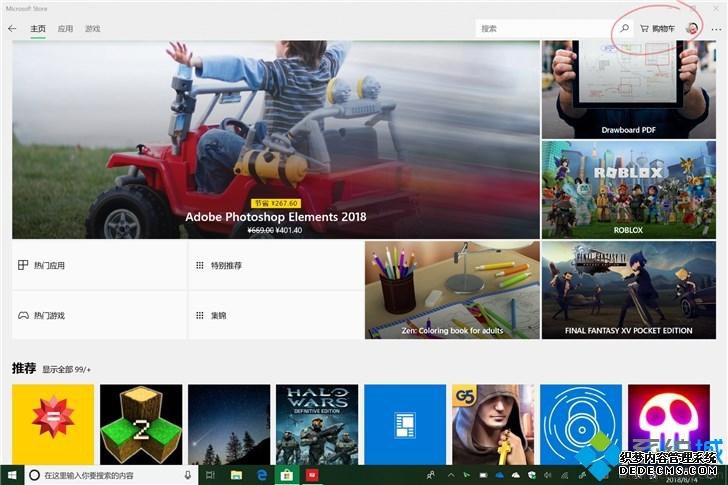
Task: Click the magnifier search icon
Action: point(624,28)
